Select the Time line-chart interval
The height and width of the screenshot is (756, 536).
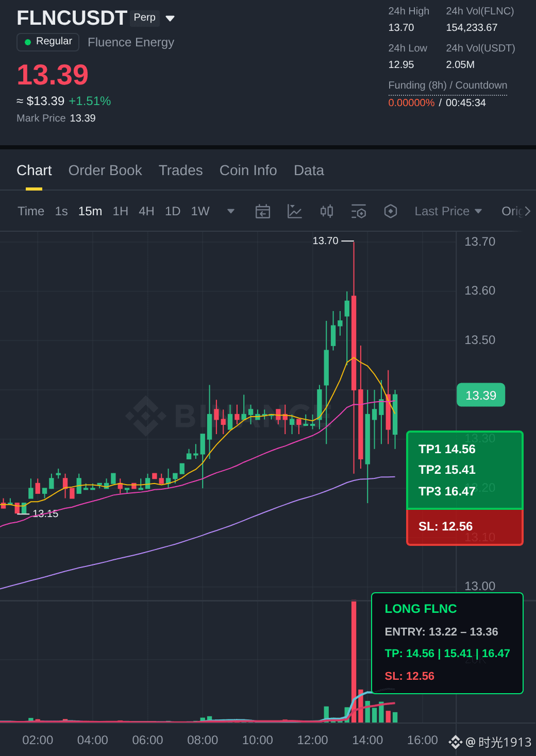(31, 211)
